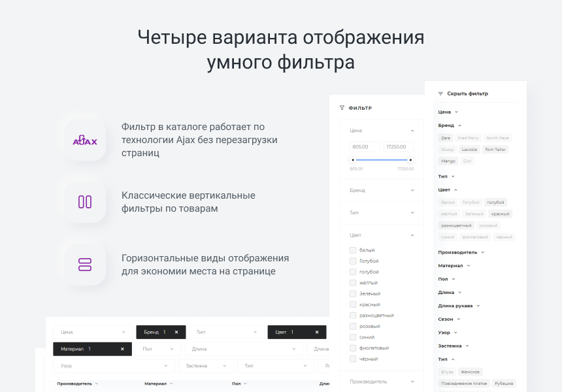Click the vertical filters columns icon
The image size is (562, 392).
tap(85, 202)
